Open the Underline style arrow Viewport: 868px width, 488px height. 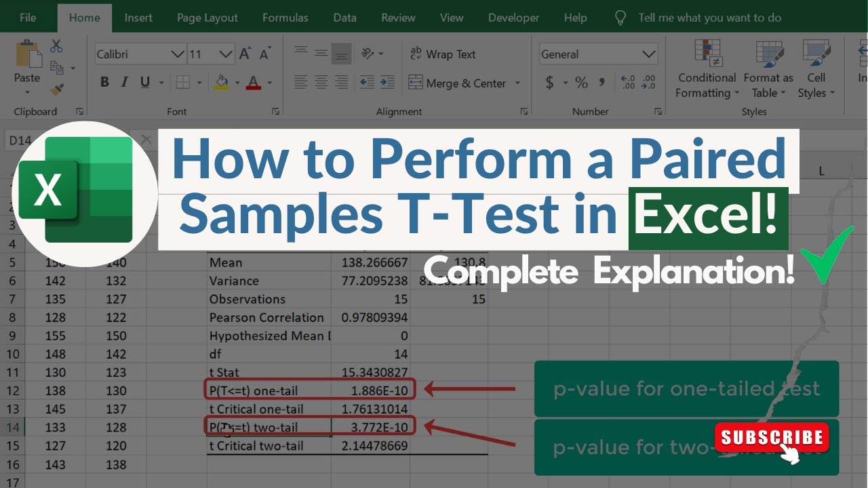click(161, 83)
